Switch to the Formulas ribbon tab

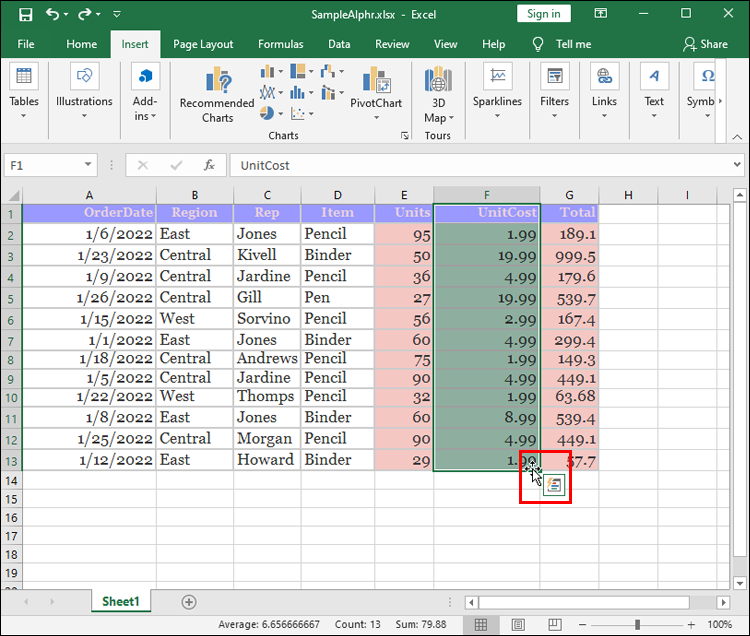pos(280,44)
